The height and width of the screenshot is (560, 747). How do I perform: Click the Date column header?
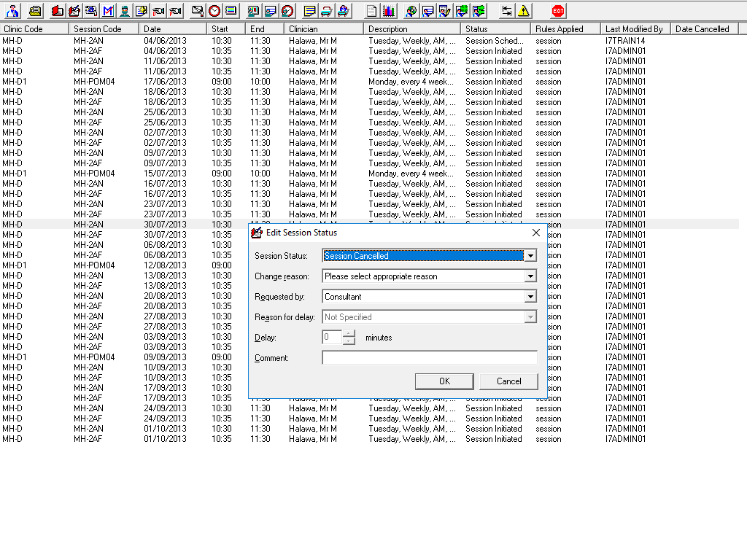[173, 28]
